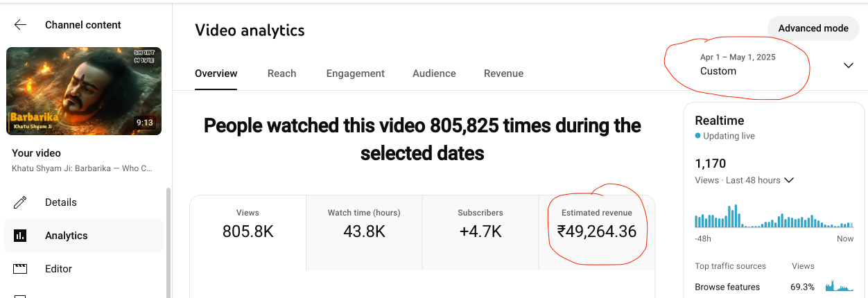Click the Editor clapperboard icon

(20, 269)
